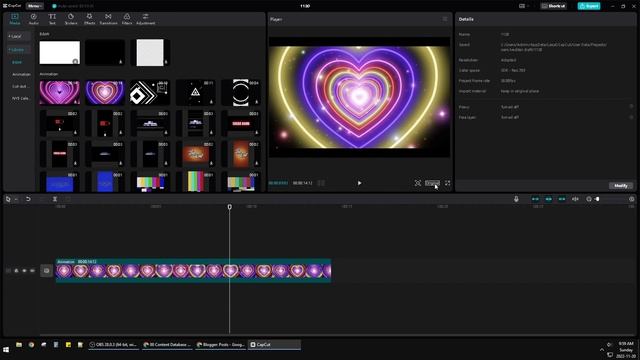The width and height of the screenshot is (640, 360).
Task: Select the white diamond shapes animation thumbnail
Action: point(150,93)
